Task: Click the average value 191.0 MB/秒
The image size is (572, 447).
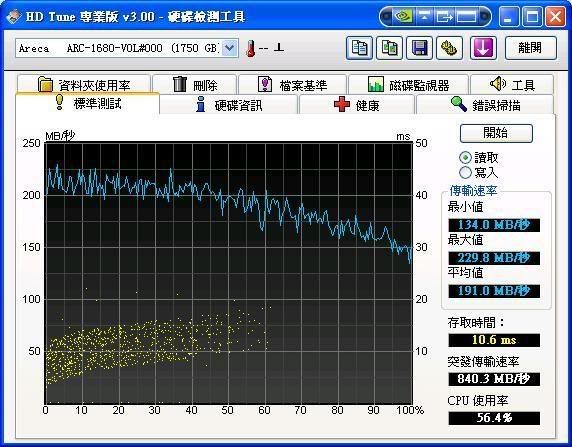Action: 494,291
